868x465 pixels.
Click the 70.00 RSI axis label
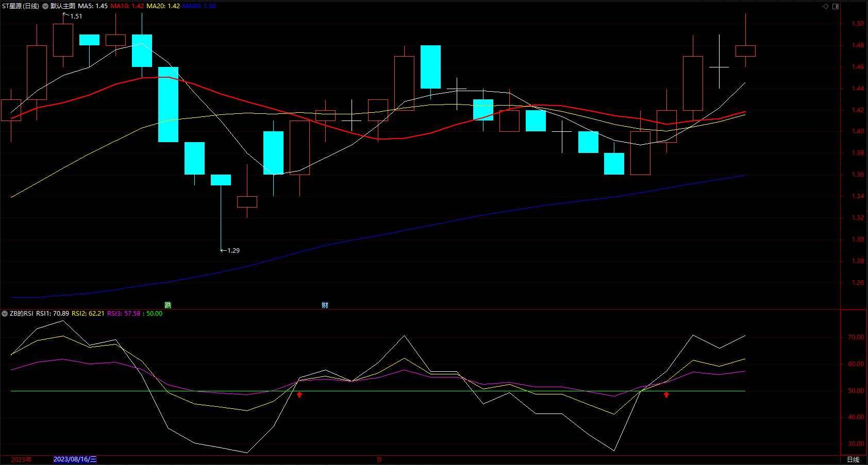856,337
